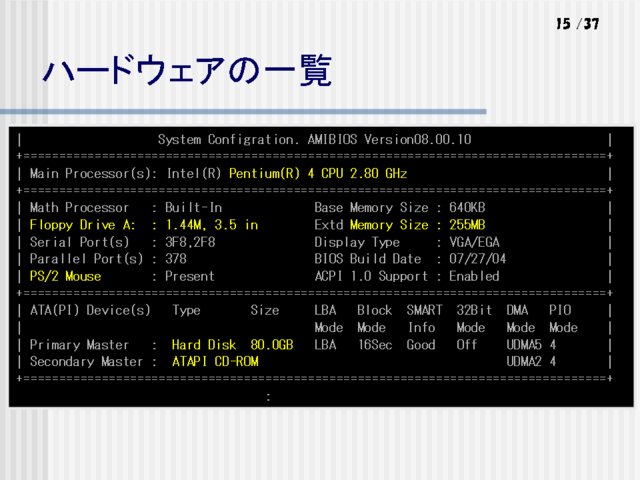The width and height of the screenshot is (640, 480).
Task: Click the SMART Info column header
Action: [422, 319]
